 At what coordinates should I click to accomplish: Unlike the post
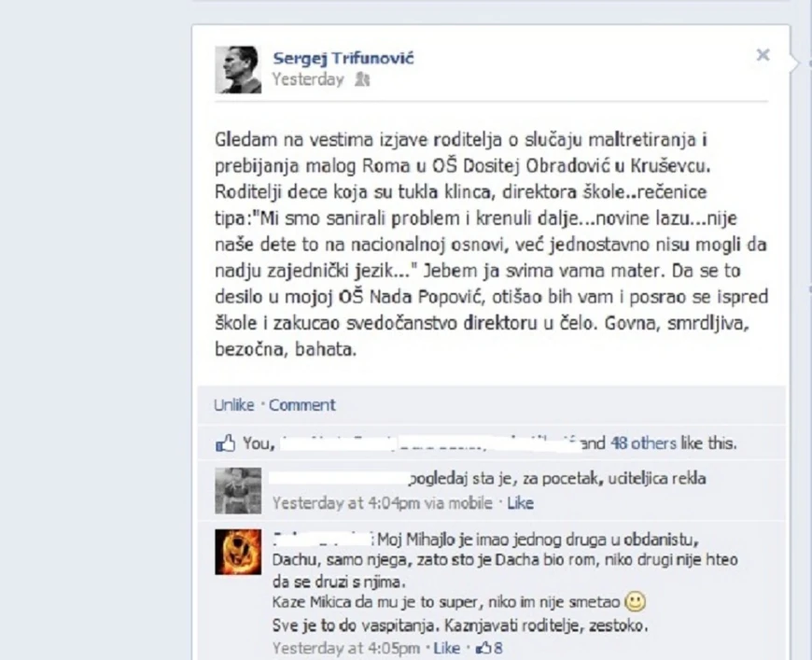pos(234,404)
